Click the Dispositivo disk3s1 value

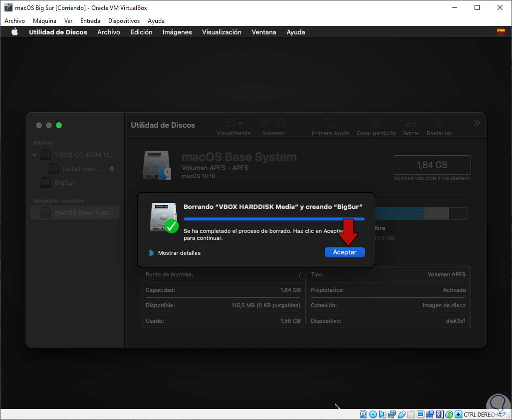pos(456,321)
